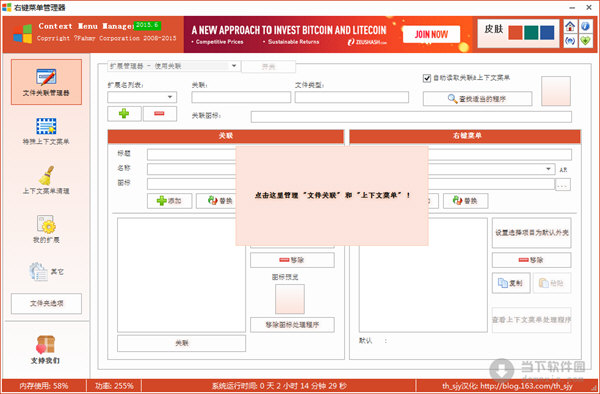Select the blue skin color swatch

click(x=547, y=33)
